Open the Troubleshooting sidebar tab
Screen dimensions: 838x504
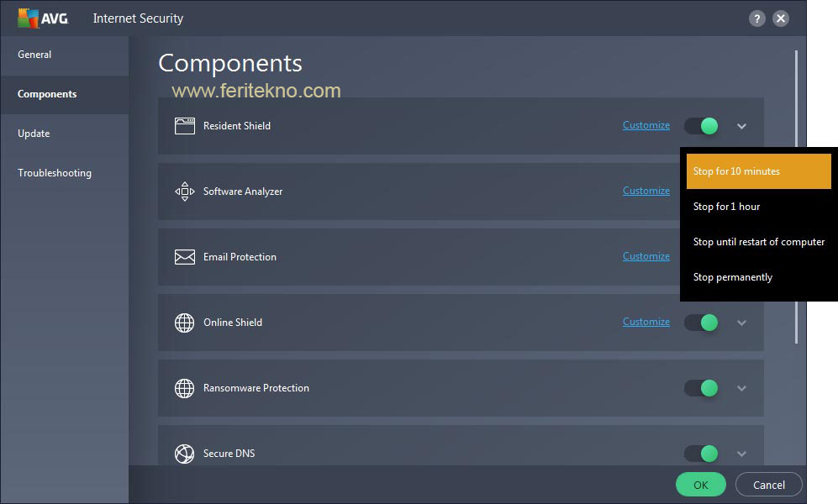pos(64,174)
